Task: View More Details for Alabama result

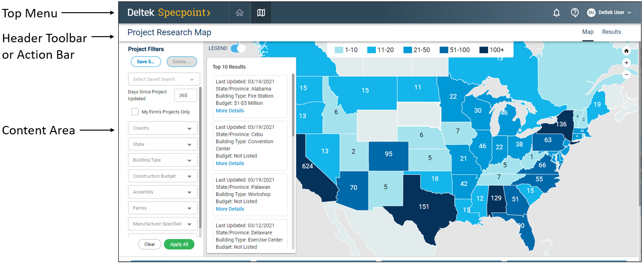Action: 230,111
